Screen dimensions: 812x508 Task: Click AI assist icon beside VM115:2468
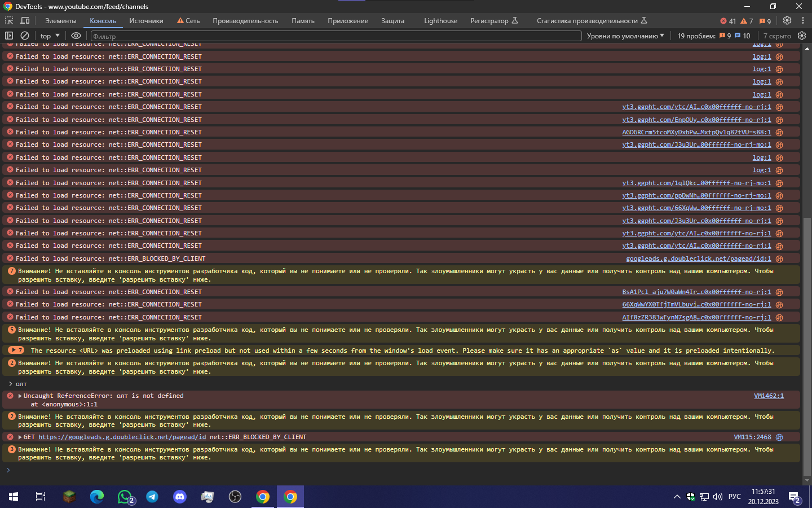[779, 437]
